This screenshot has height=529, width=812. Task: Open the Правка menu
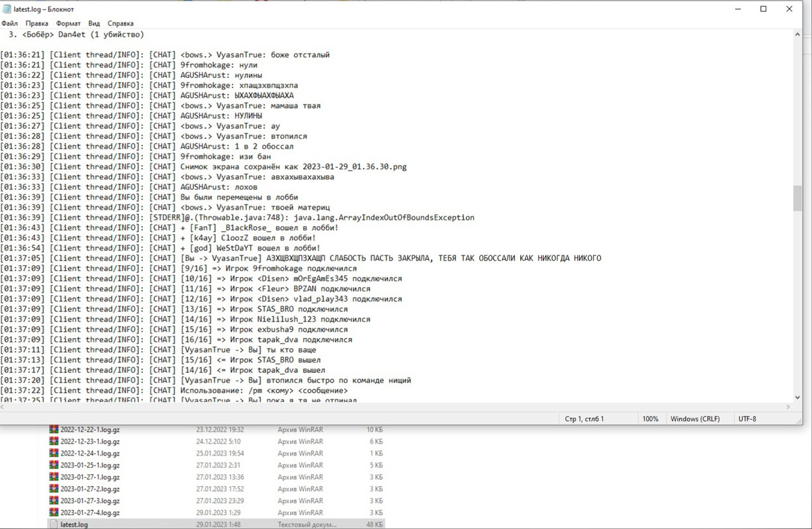point(37,23)
